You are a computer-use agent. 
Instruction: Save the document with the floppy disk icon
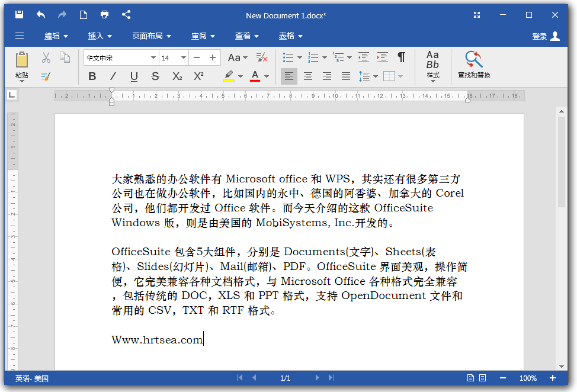tap(19, 15)
